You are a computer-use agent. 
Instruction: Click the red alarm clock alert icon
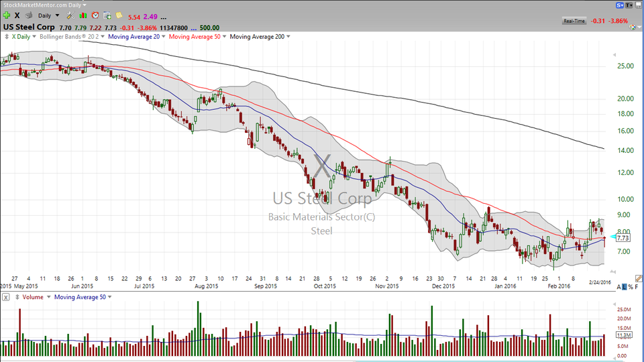95,15
